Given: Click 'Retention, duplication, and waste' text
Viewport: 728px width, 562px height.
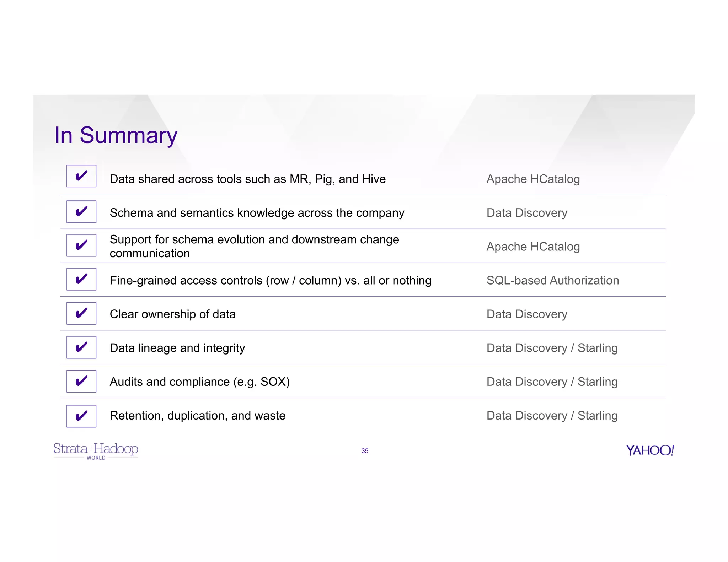Looking at the screenshot, I should [198, 416].
